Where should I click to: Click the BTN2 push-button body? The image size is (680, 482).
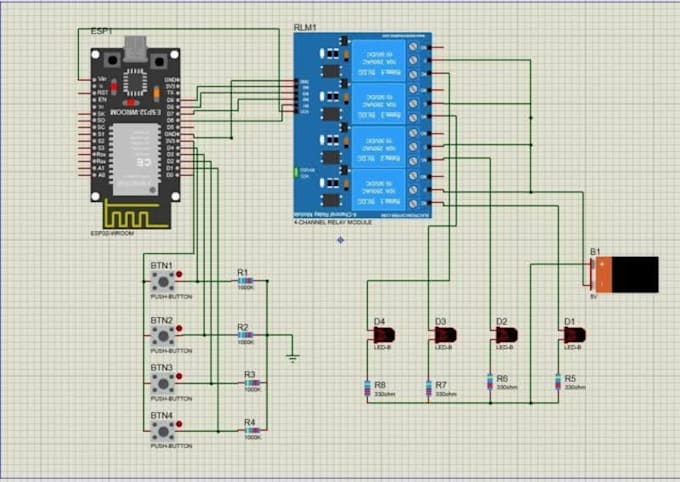click(163, 336)
